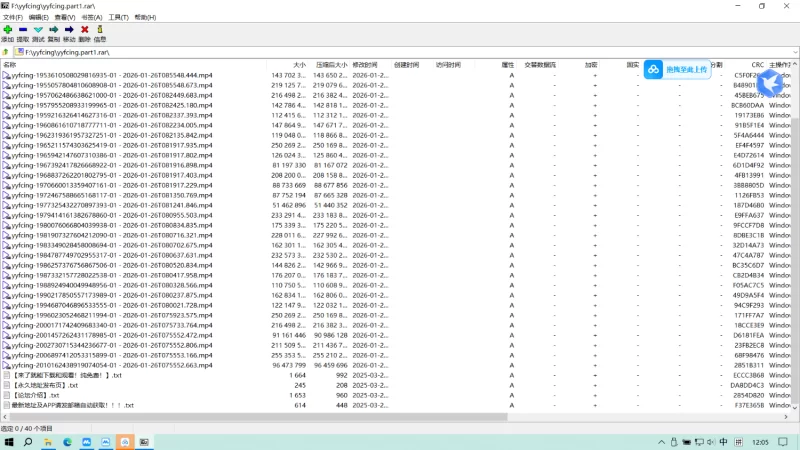Open the Edit (编辑) menu
800x450 pixels.
[x=39, y=17]
